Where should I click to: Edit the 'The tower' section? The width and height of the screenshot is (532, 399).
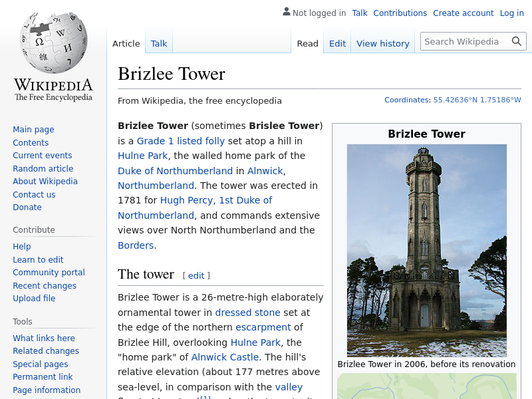tap(196, 275)
